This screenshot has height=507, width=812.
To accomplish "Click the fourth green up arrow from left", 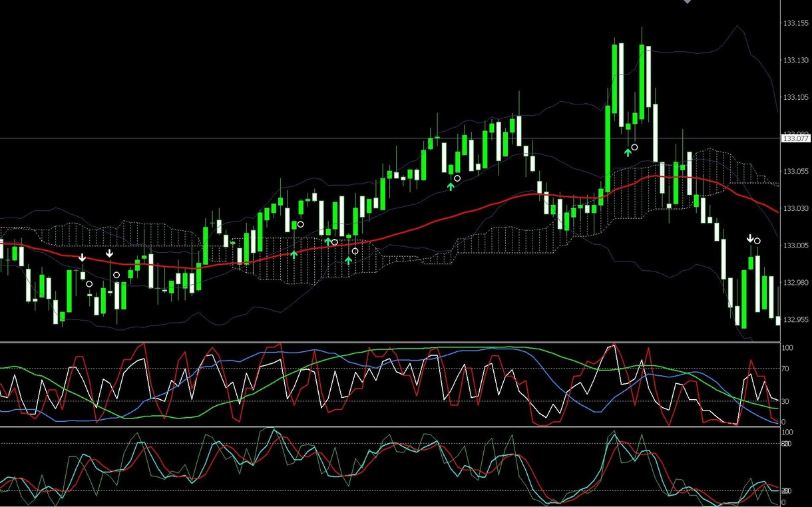I will click(x=451, y=186).
